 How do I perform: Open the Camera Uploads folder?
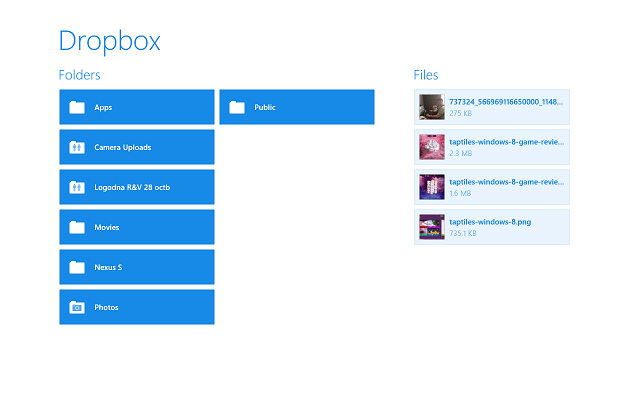137,147
